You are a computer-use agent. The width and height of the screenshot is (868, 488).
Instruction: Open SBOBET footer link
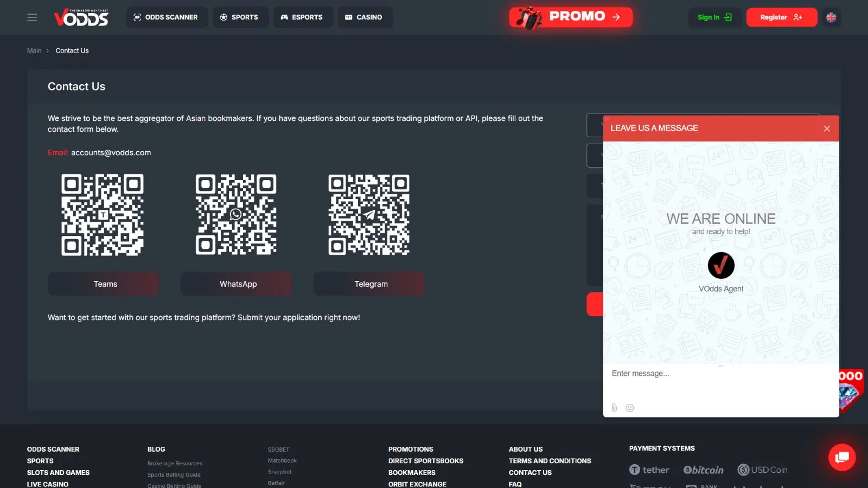tap(279, 450)
